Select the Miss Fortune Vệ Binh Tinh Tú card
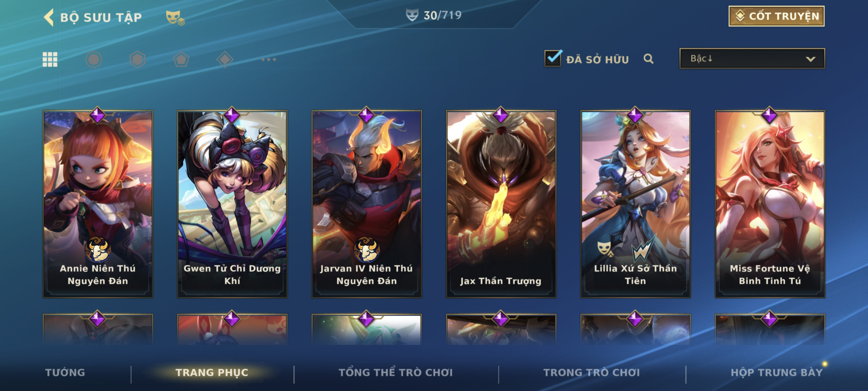 (770, 204)
